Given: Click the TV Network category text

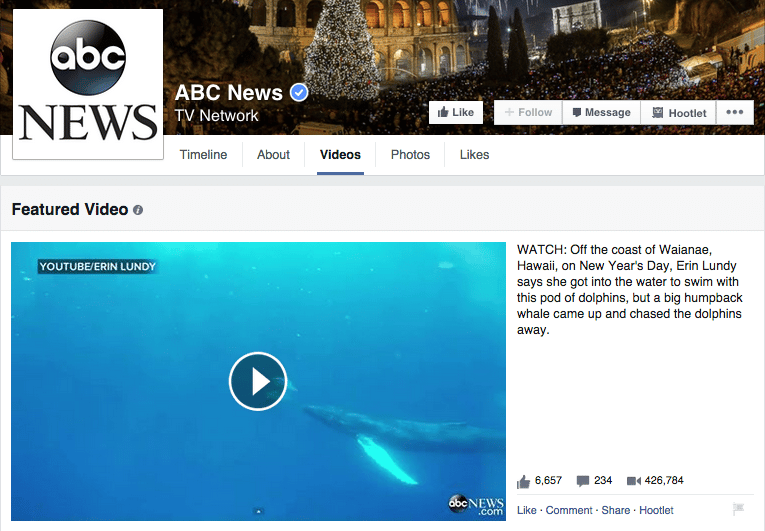Looking at the screenshot, I should 217,116.
